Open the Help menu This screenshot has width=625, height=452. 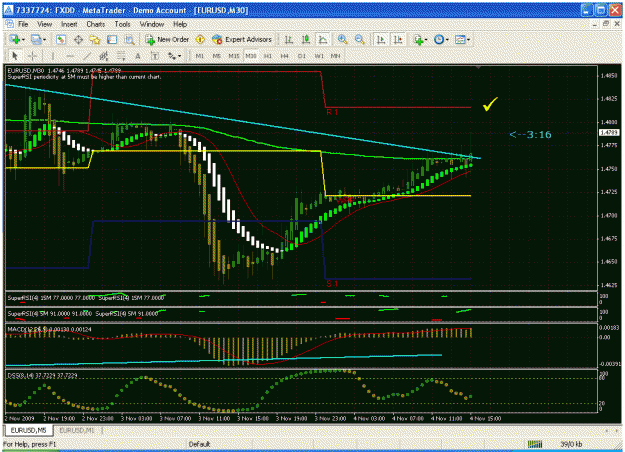[180, 24]
